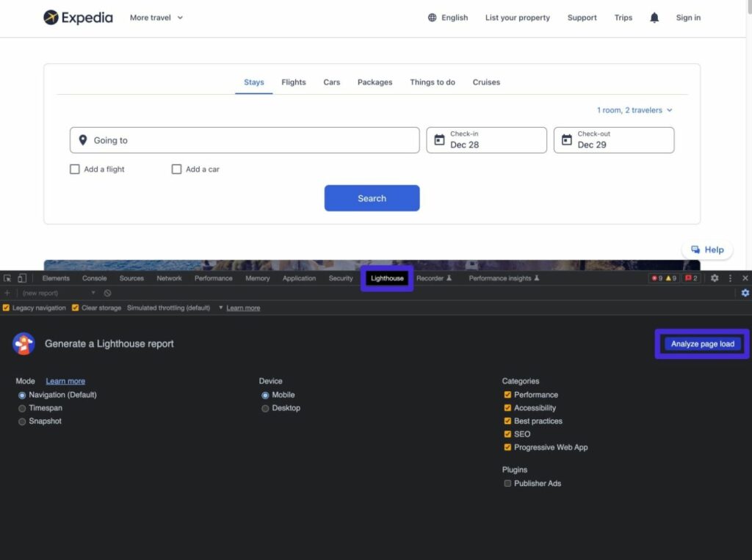
Task: Open the three-dot Customize DevTools menu
Action: (731, 278)
